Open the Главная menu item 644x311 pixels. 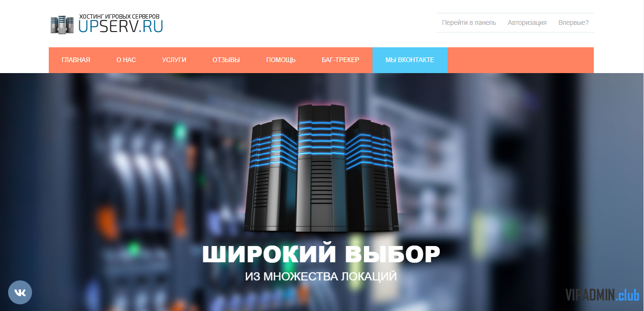pos(76,60)
